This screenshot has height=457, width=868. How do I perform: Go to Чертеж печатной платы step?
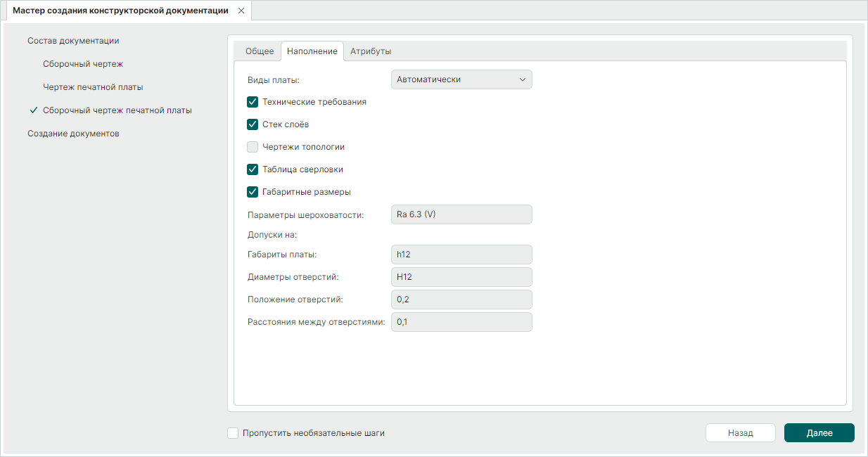[x=93, y=87]
